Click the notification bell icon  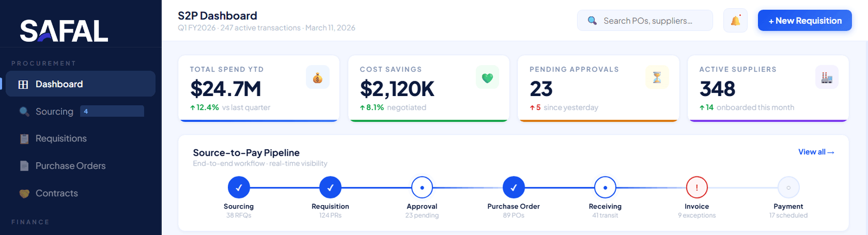[735, 21]
